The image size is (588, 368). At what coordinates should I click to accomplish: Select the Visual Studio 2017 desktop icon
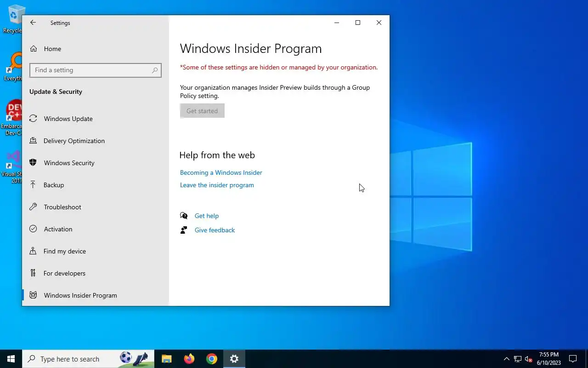[12, 167]
